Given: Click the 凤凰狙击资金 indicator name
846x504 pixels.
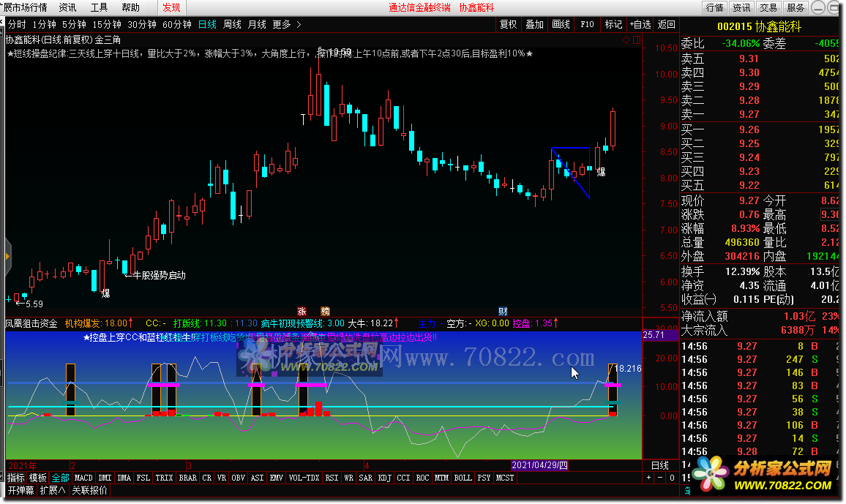Looking at the screenshot, I should [31, 323].
